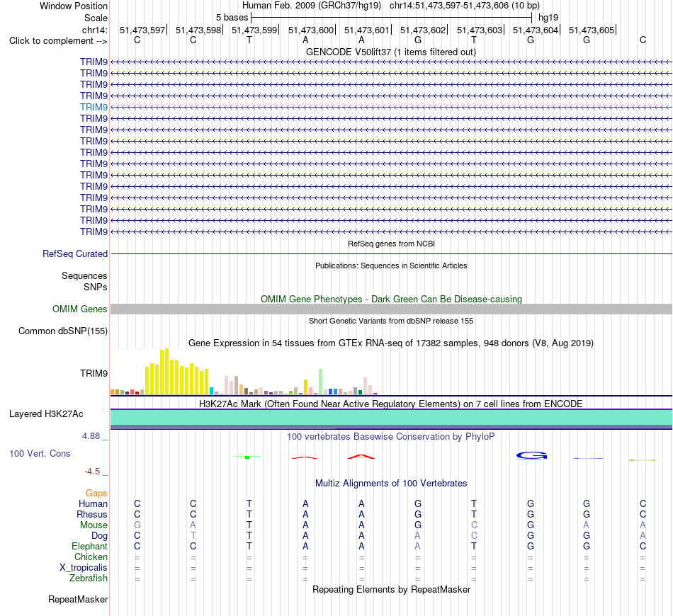Viewport: 673px width, 616px height.
Task: Click the hg19 label beside scale bar
Action: (x=548, y=18)
